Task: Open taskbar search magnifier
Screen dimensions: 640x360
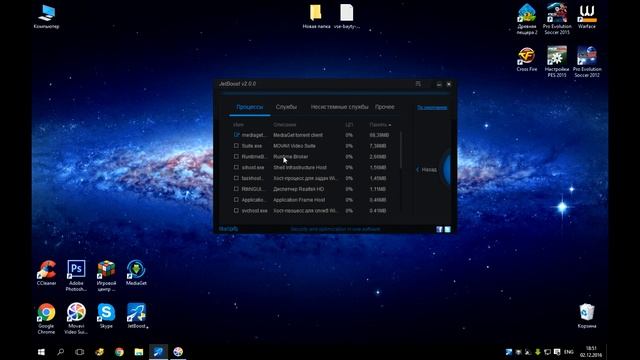Action: coord(60,351)
